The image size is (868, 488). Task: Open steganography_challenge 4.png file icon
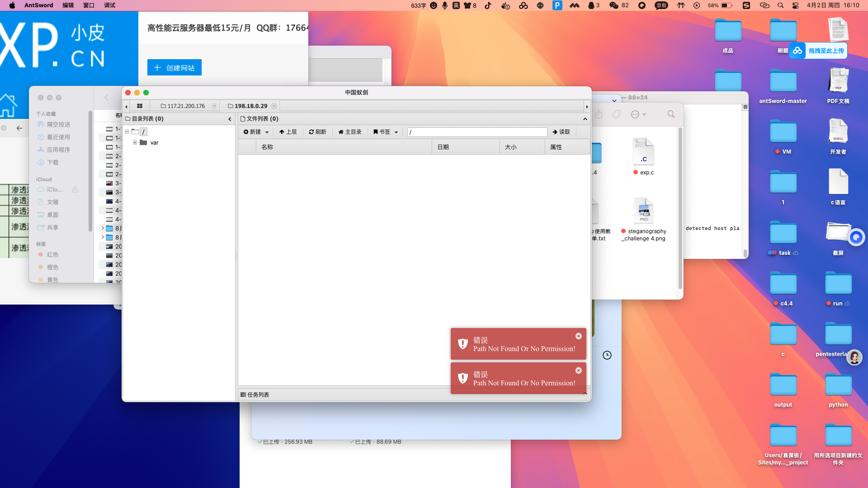point(643,210)
